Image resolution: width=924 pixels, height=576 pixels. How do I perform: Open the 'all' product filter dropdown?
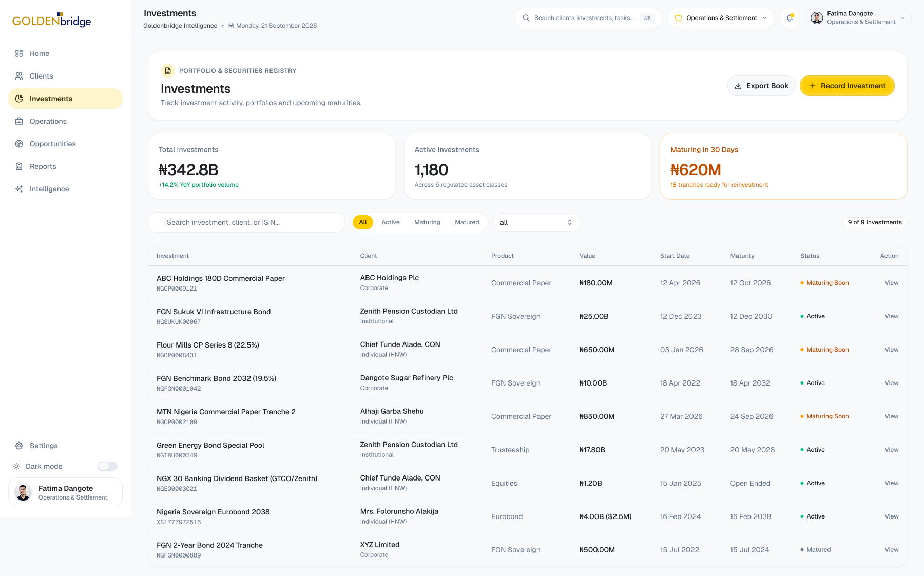point(536,222)
